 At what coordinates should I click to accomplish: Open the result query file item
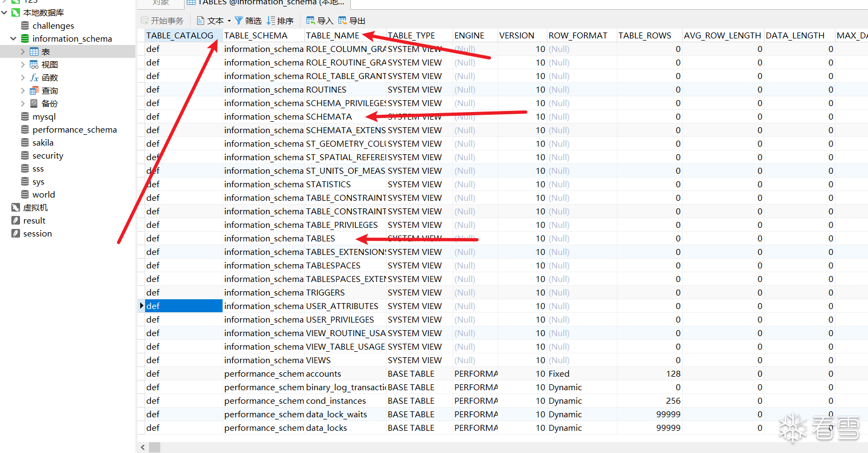tap(34, 220)
